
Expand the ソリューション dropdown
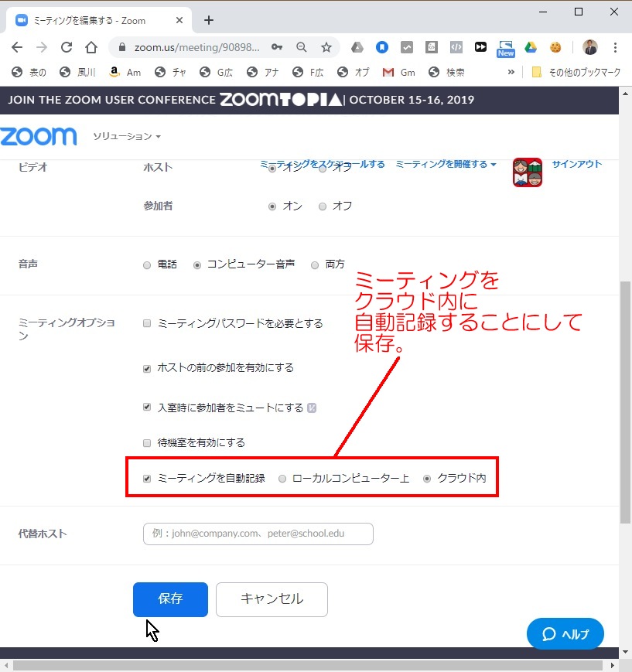127,136
